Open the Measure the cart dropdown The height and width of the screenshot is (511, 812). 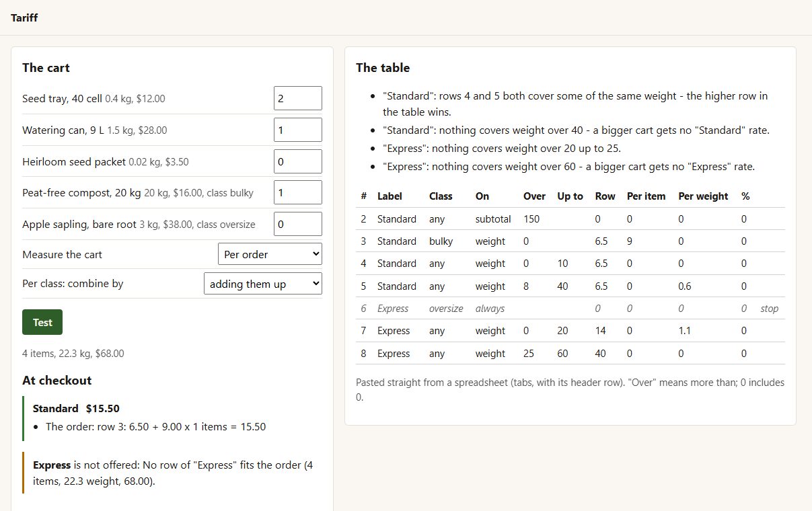(270, 254)
